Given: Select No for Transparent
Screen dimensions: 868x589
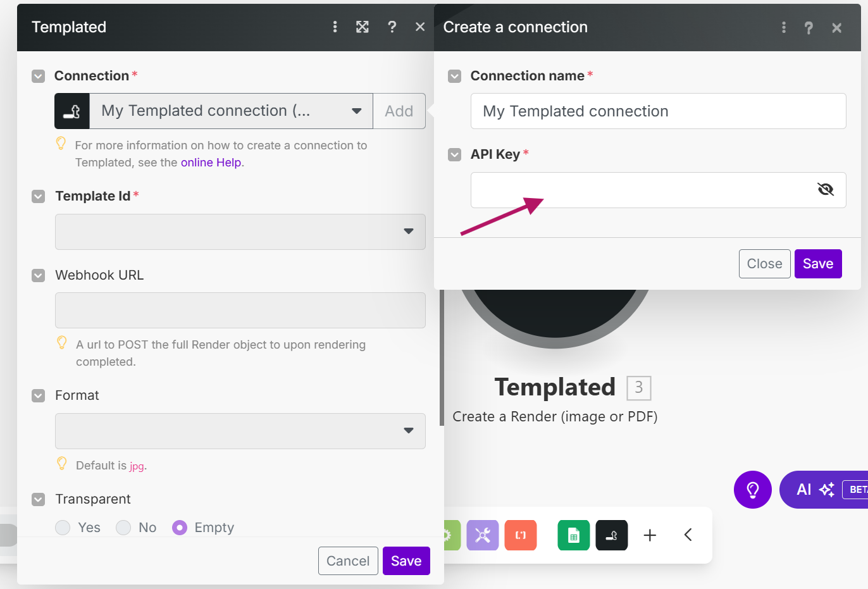Looking at the screenshot, I should 123,528.
